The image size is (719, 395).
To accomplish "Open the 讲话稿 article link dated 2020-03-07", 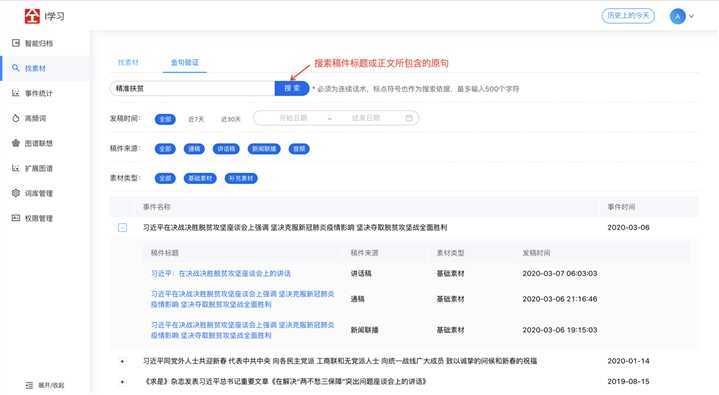I will coord(221,273).
